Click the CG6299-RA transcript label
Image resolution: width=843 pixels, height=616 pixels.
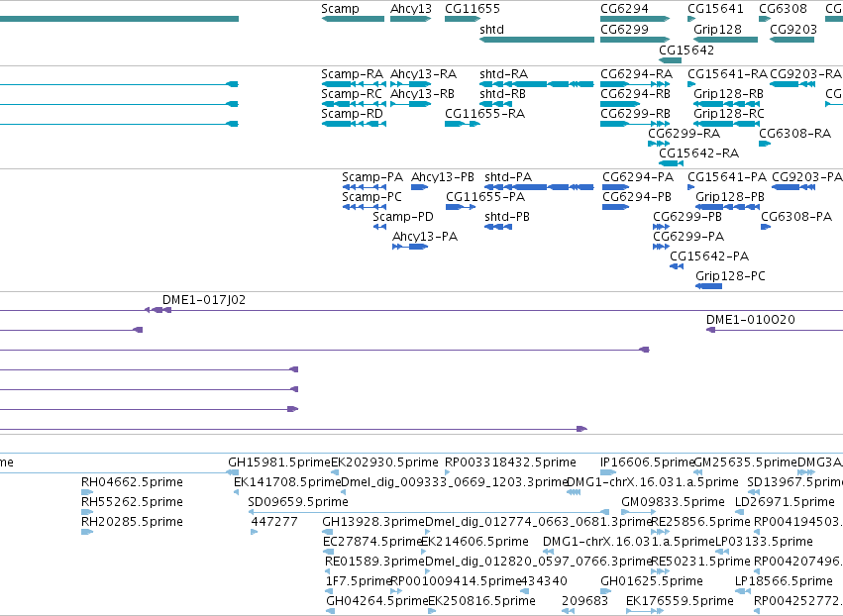(684, 134)
